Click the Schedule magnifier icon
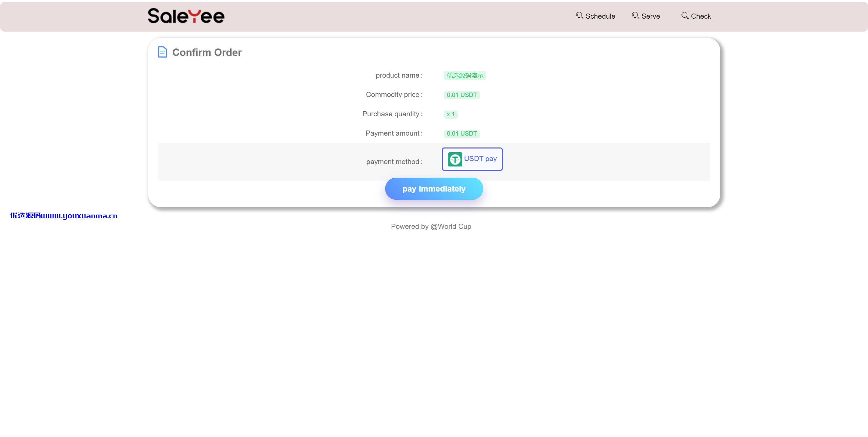868x437 pixels. (579, 16)
